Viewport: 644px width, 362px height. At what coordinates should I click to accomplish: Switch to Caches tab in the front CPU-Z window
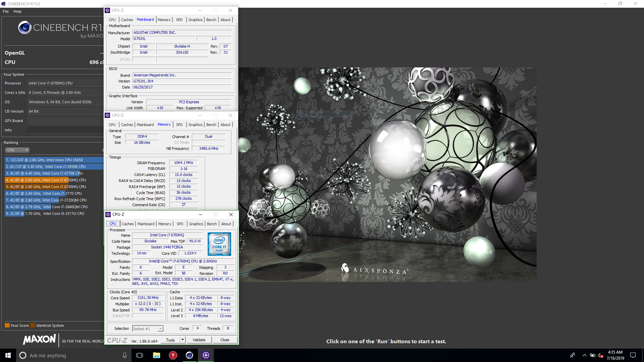pos(128,224)
